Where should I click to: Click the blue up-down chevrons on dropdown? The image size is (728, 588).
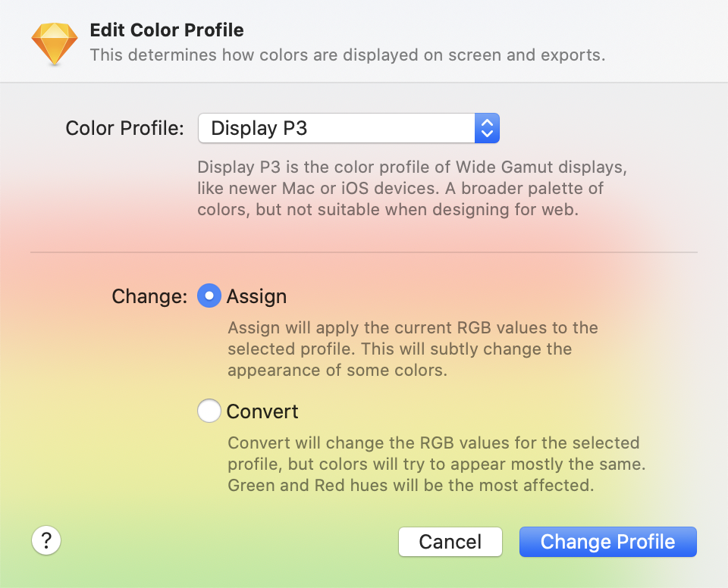tap(487, 128)
